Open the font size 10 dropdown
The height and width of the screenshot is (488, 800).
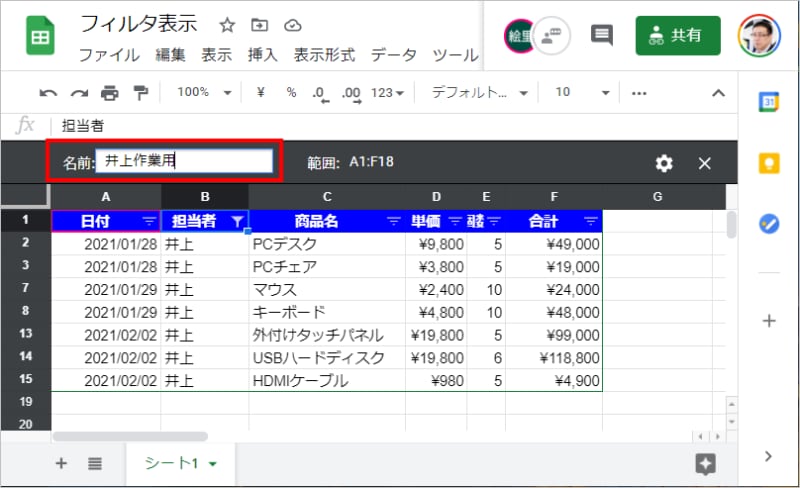[582, 92]
